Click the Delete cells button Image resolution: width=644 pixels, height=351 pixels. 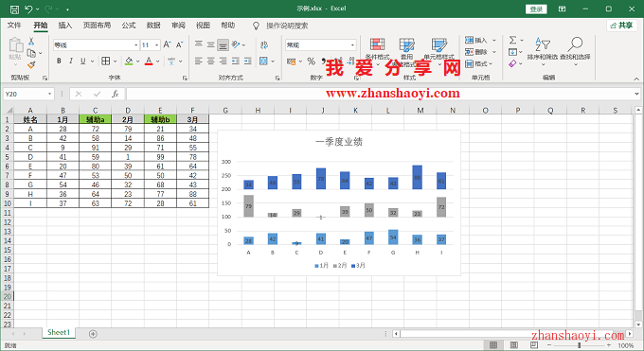(x=476, y=52)
